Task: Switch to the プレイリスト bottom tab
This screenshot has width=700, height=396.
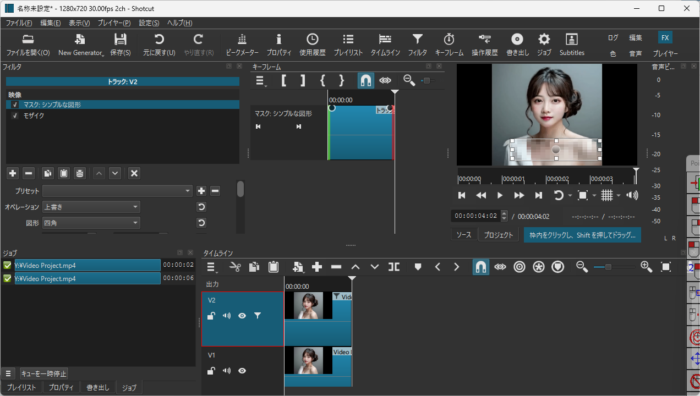Action: point(21,388)
